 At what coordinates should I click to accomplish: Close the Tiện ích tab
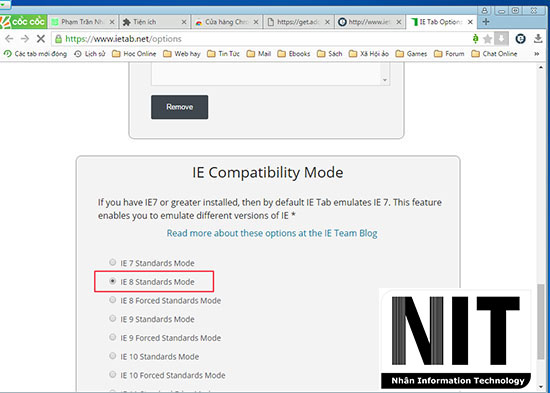(x=184, y=22)
